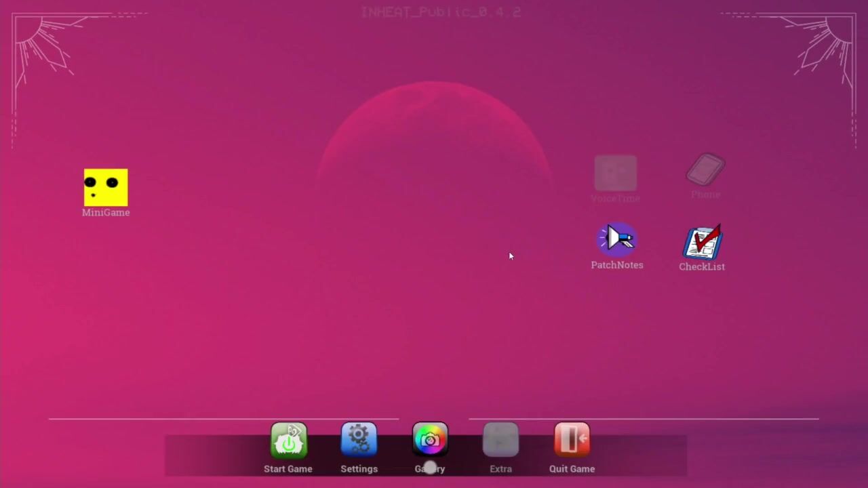Open the CheckList clipboard icon
This screenshot has height=488, width=868.
tap(703, 243)
